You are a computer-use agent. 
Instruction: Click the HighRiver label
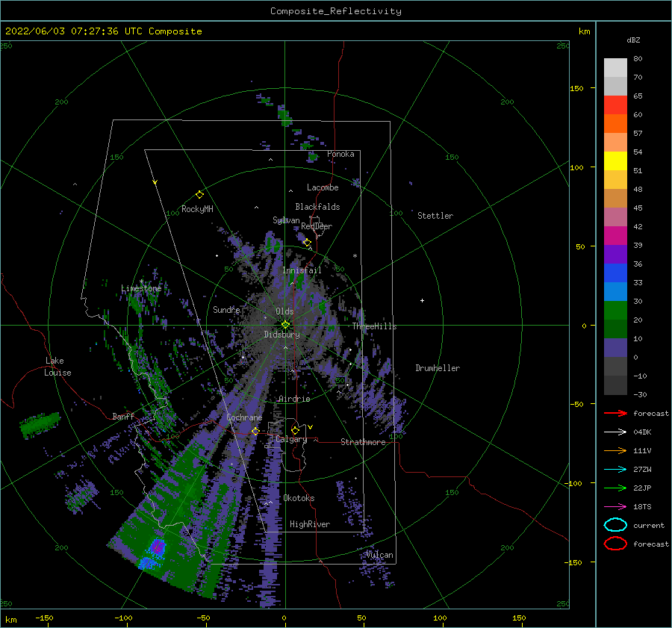[310, 525]
